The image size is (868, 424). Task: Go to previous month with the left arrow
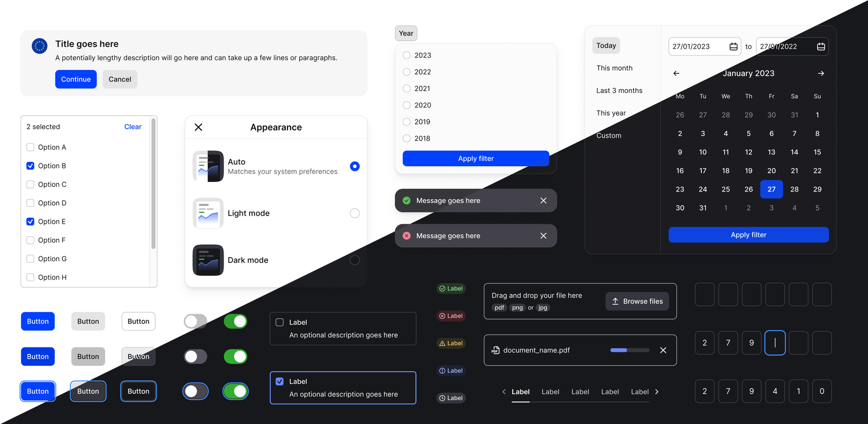tap(676, 73)
